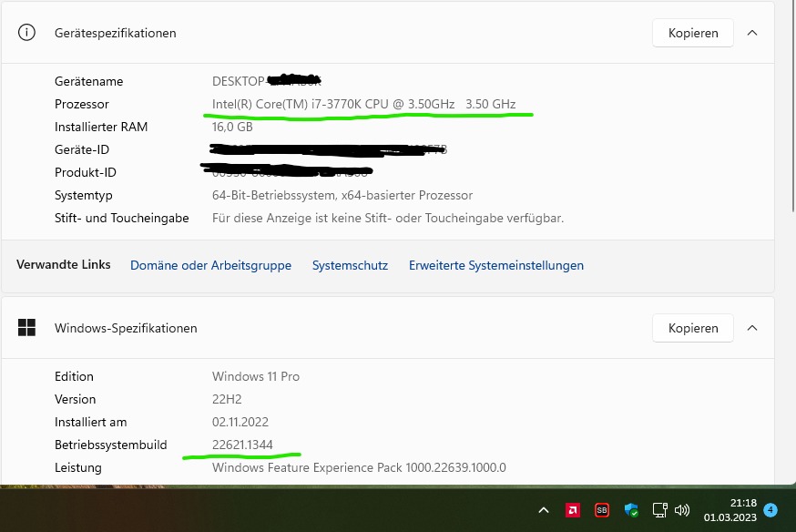
Task: Open the Systemschutz link
Action: 350,265
